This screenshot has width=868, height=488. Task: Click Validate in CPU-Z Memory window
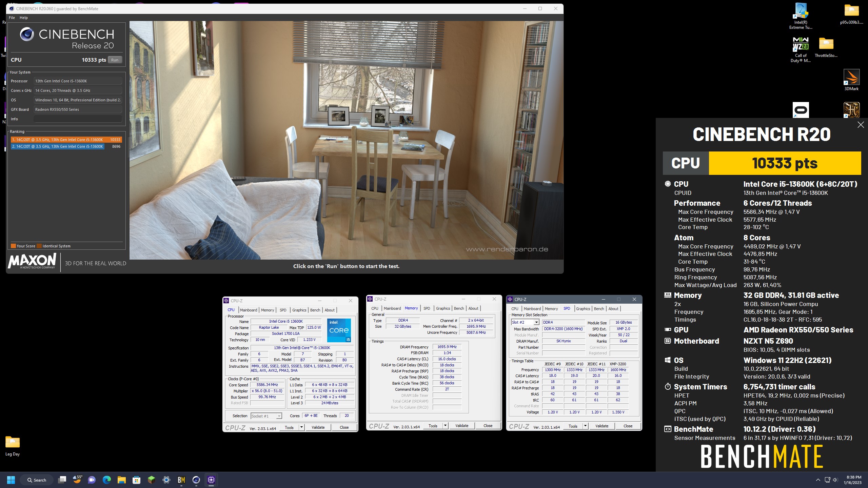pos(462,426)
